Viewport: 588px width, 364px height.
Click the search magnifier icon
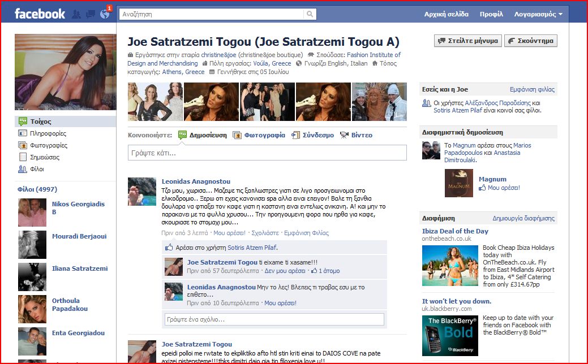click(310, 14)
